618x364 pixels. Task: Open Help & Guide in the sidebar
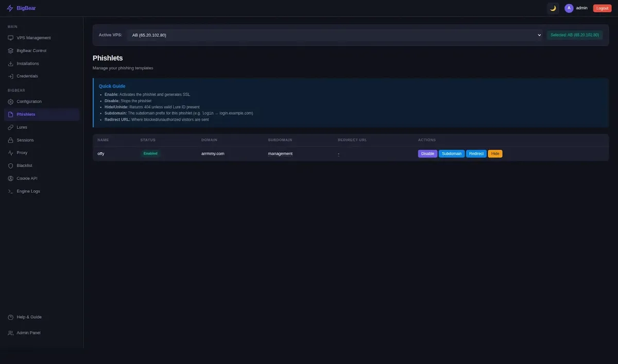pyautogui.click(x=42, y=317)
